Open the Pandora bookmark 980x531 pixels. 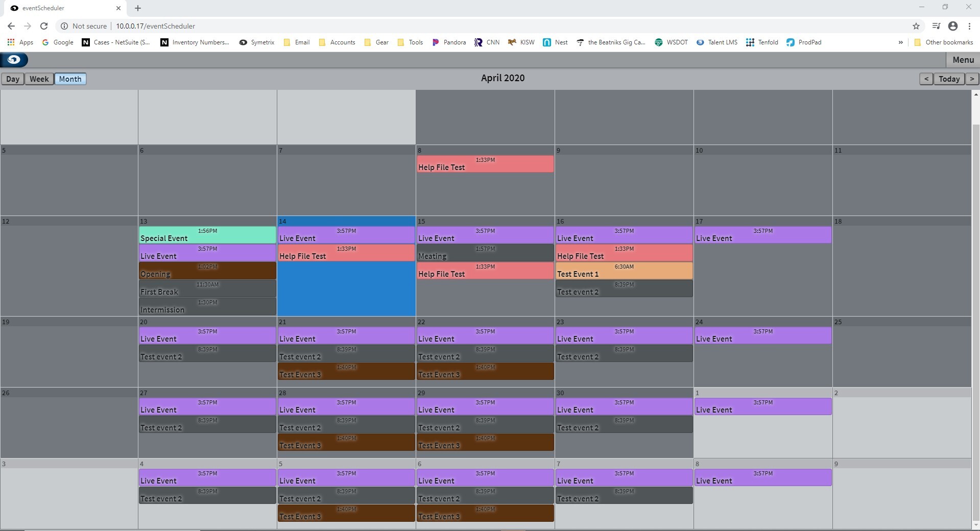(x=449, y=42)
